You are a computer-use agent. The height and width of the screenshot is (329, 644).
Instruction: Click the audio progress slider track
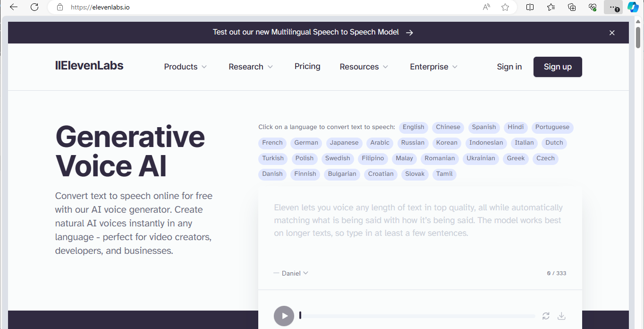click(418, 316)
